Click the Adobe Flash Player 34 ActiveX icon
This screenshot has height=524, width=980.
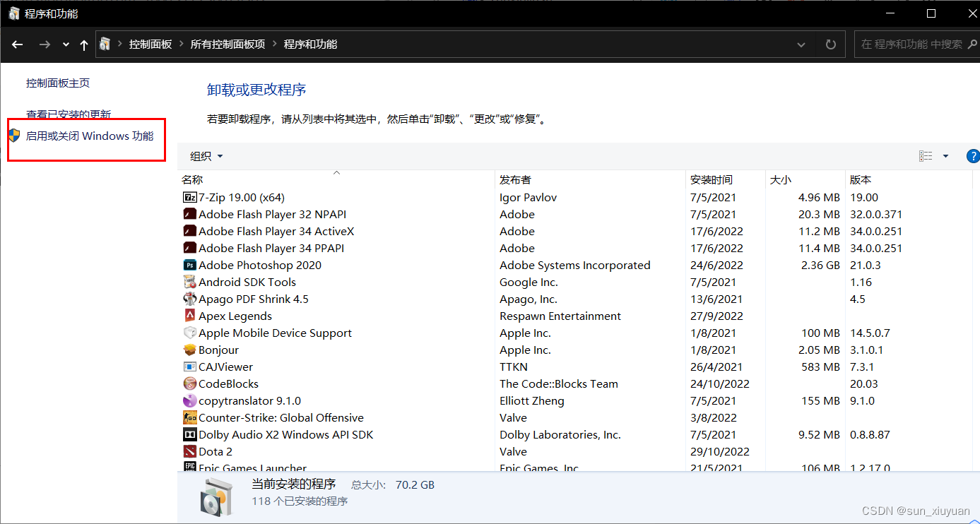(189, 232)
